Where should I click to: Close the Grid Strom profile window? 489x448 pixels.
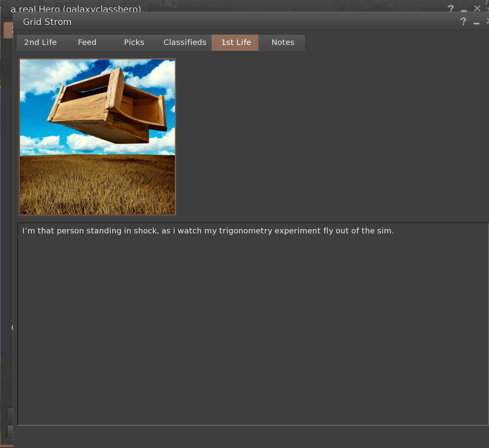[487, 21]
